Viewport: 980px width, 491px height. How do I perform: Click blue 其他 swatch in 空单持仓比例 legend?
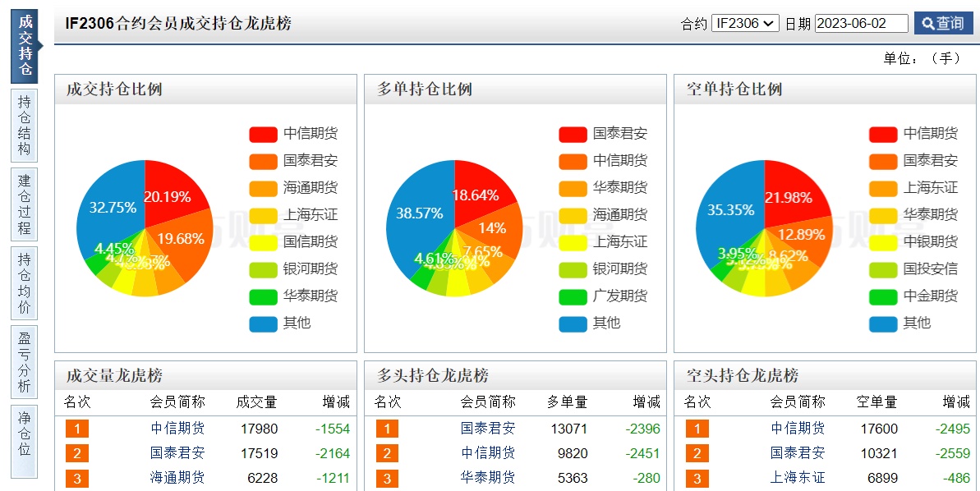click(x=883, y=324)
